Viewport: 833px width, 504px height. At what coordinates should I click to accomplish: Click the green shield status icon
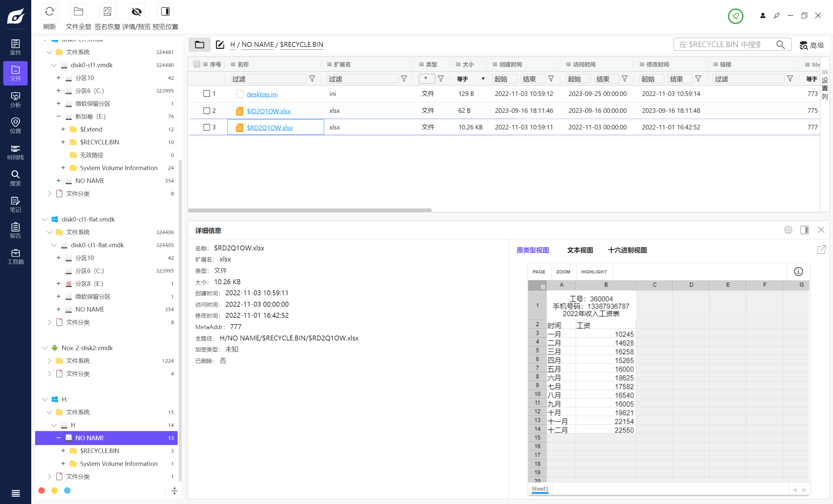pos(735,16)
